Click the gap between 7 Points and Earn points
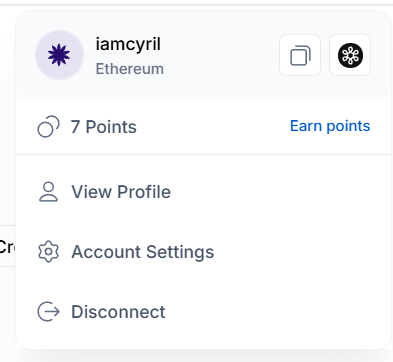 (213, 127)
